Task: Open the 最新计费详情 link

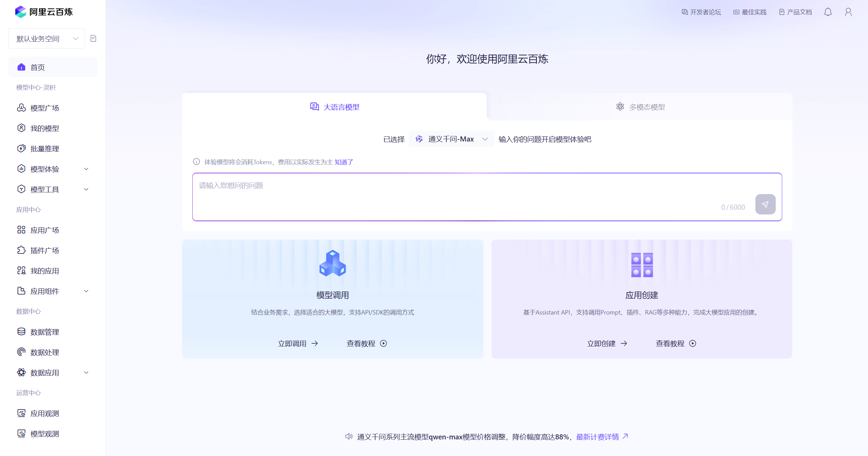Action: click(602, 437)
